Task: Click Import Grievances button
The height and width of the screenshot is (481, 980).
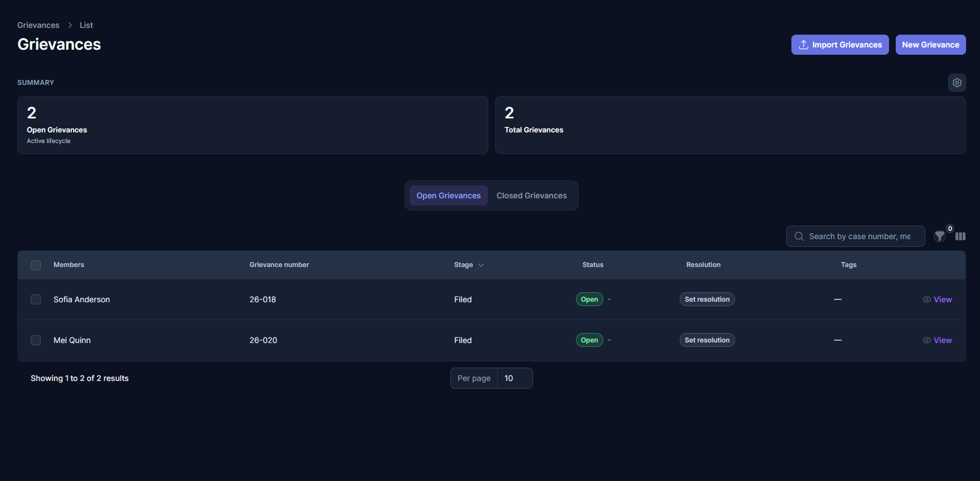Action: point(840,45)
